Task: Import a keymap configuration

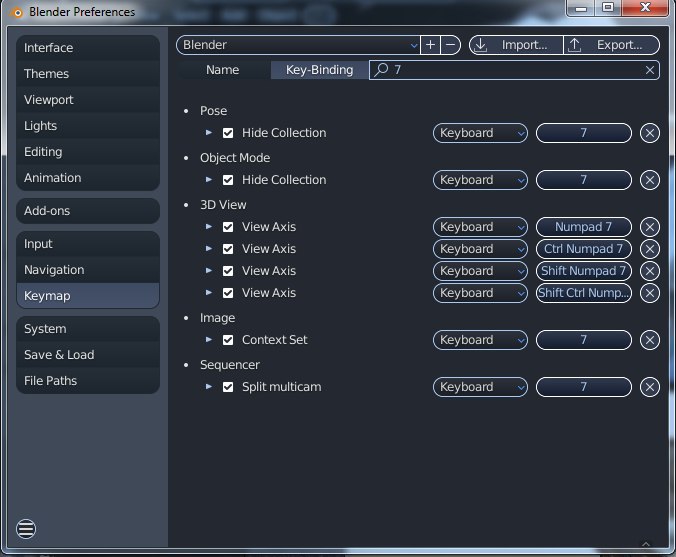Action: click(516, 45)
